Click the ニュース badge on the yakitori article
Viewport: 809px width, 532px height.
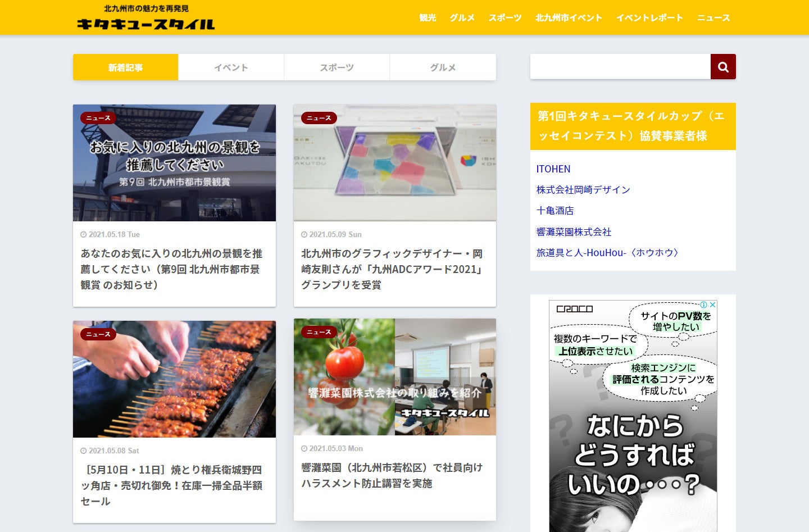coord(98,334)
